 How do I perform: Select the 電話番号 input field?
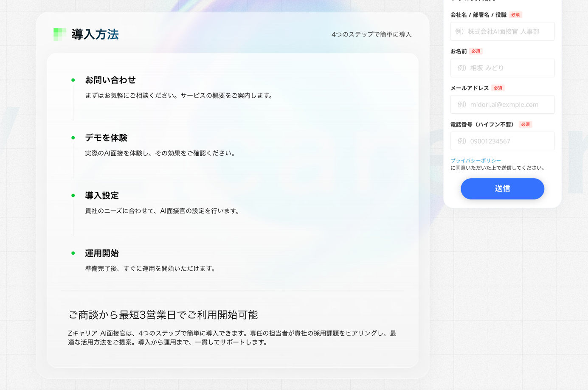tap(502, 141)
